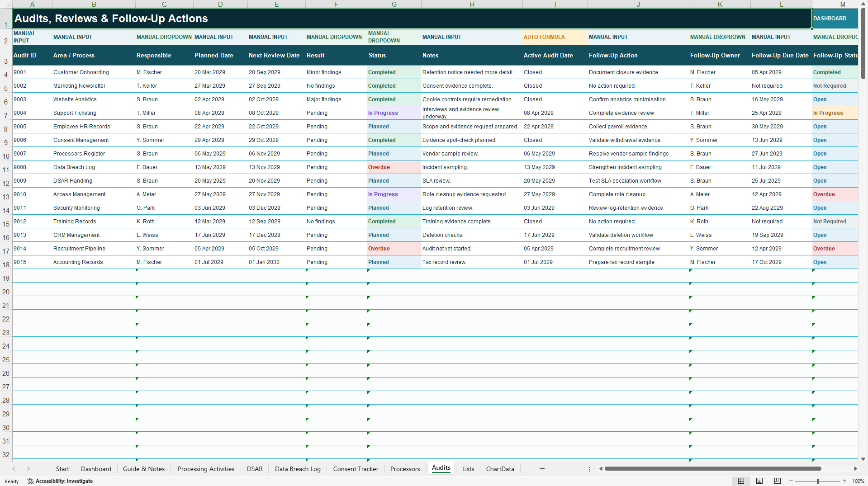Open the Start sheet tab

(x=62, y=469)
